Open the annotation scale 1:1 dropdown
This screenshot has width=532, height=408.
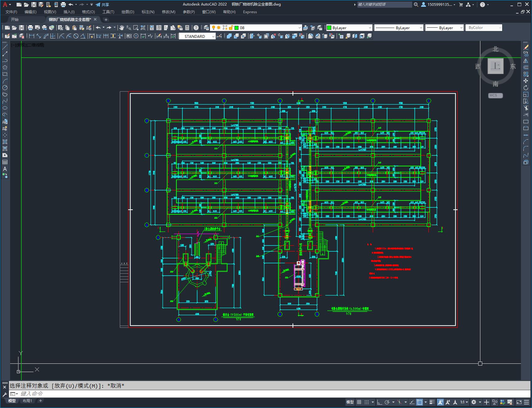(x=464, y=402)
